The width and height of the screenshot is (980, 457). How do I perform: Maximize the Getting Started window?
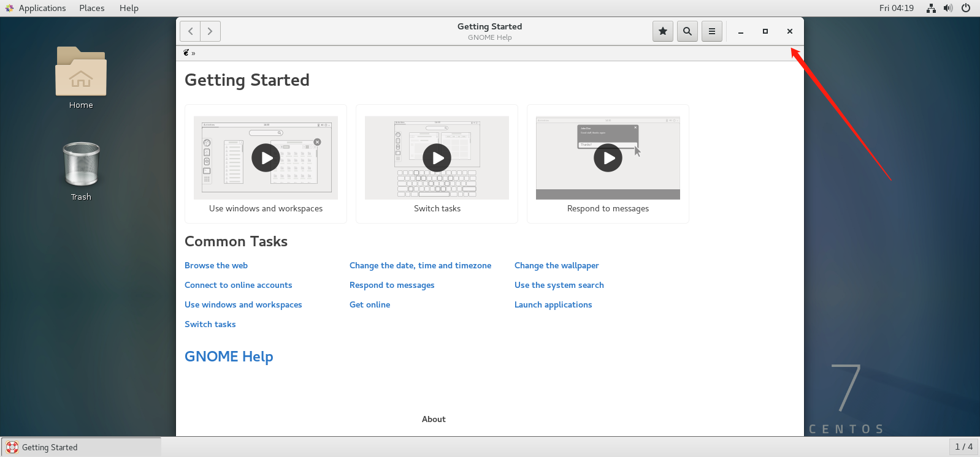(765, 31)
